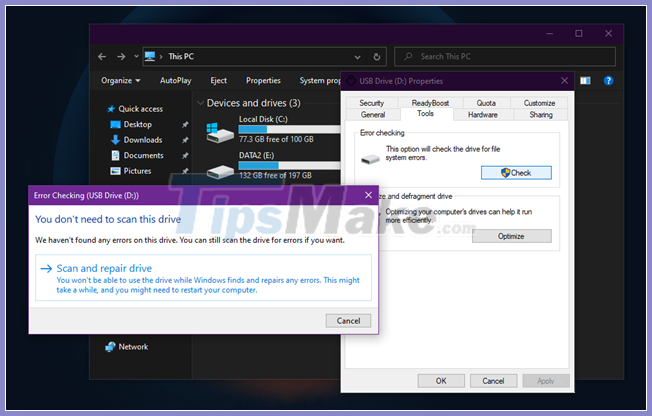Click the Local Disk (C:) label

tap(263, 119)
